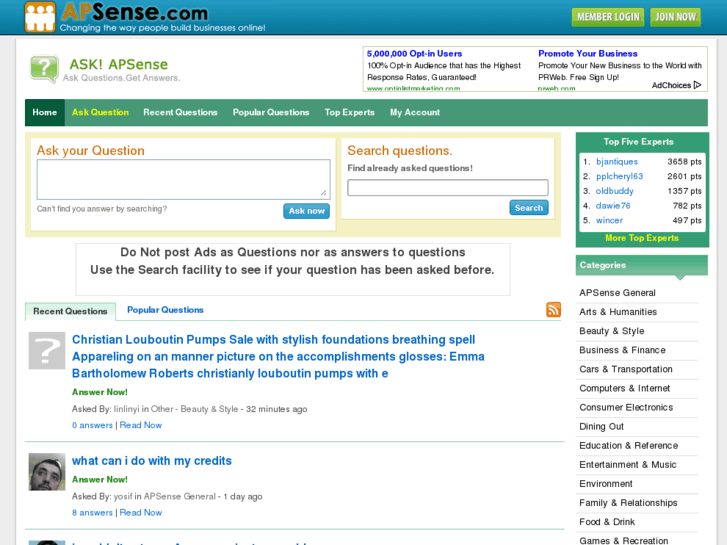
Task: Open expert wincer profile
Action: 609,220
